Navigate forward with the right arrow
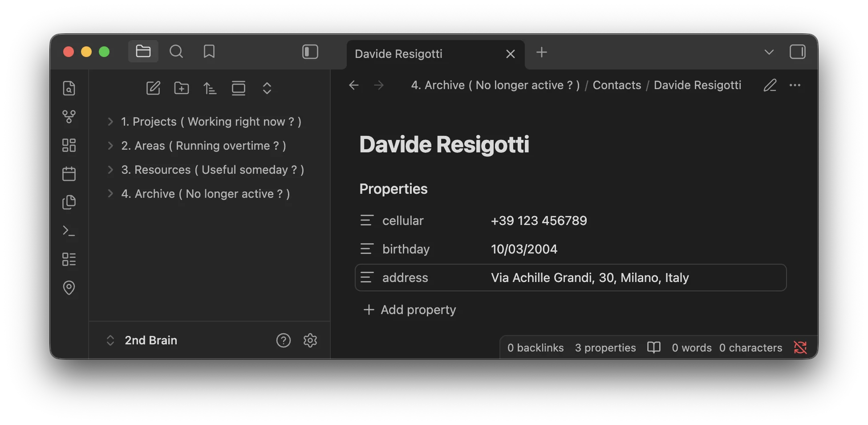868x425 pixels. [379, 85]
